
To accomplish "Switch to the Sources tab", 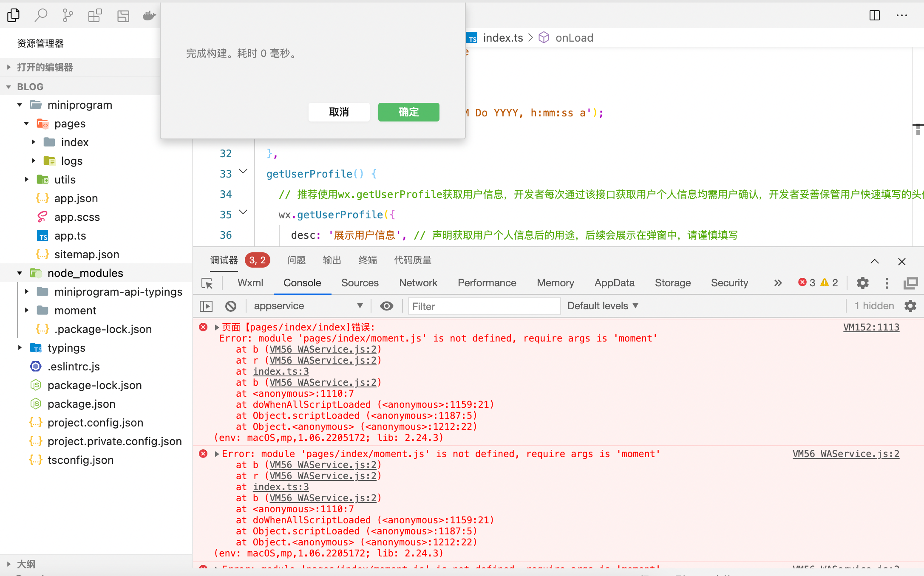I will coord(360,283).
